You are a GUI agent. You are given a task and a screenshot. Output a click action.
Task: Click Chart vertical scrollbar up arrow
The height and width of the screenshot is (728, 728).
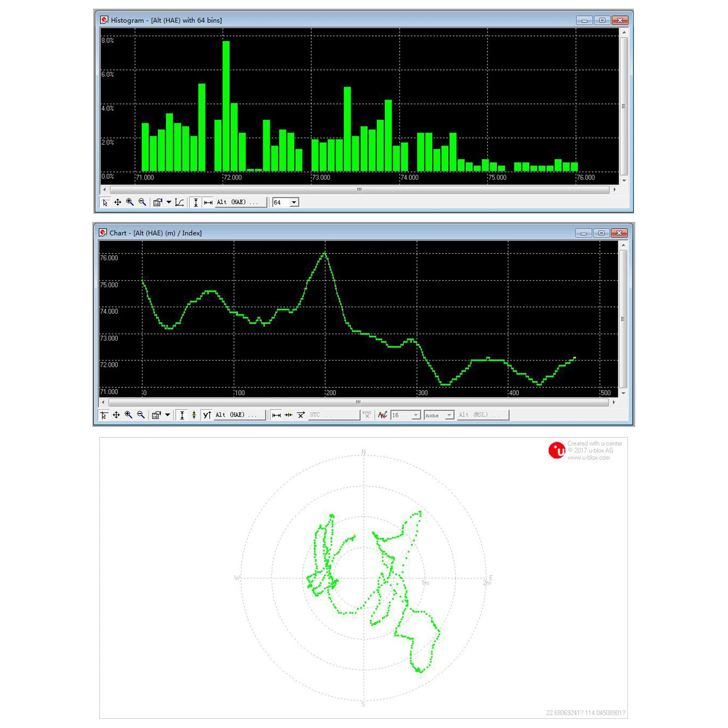click(x=623, y=245)
